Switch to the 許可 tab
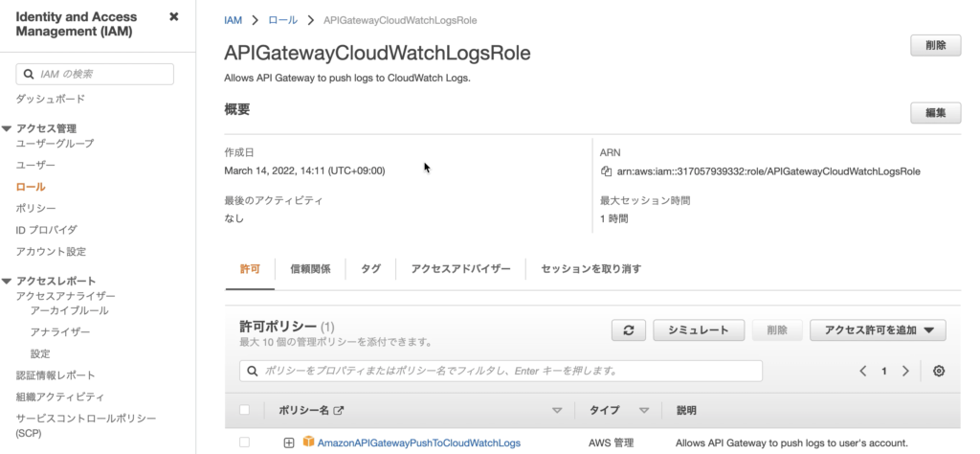This screenshot has height=454, width=980. [x=250, y=269]
